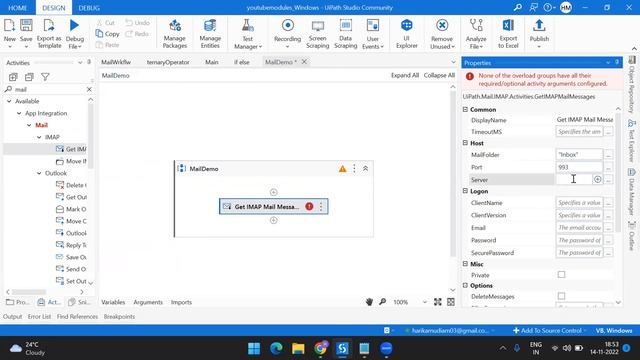Click the pan hand tool icon

point(369,302)
